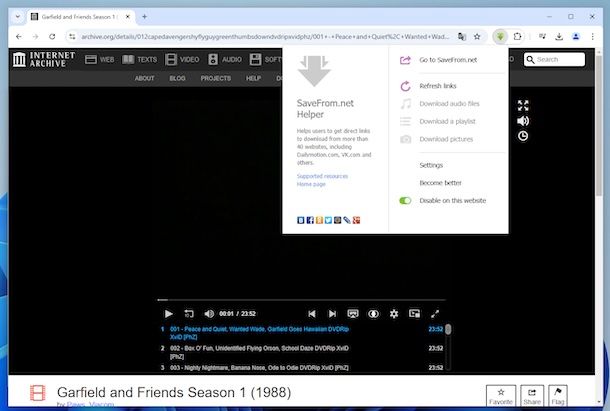Mute the player volume in control bar
The height and width of the screenshot is (411, 610).
209,314
